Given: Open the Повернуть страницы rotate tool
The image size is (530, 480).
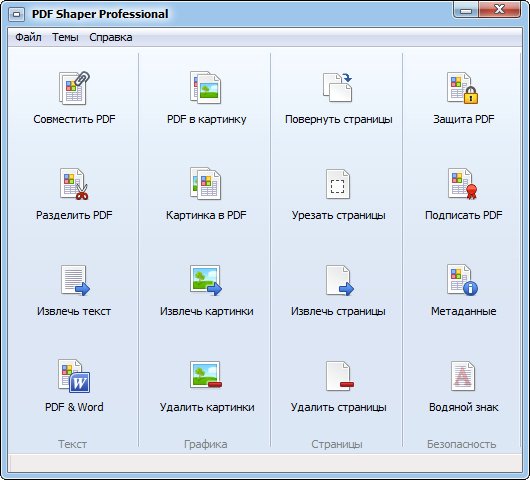Looking at the screenshot, I should pos(338,97).
